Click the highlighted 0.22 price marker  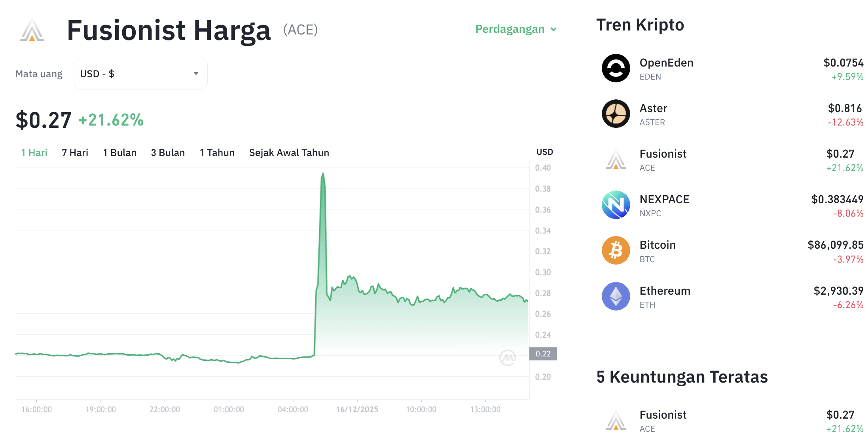[x=544, y=354]
